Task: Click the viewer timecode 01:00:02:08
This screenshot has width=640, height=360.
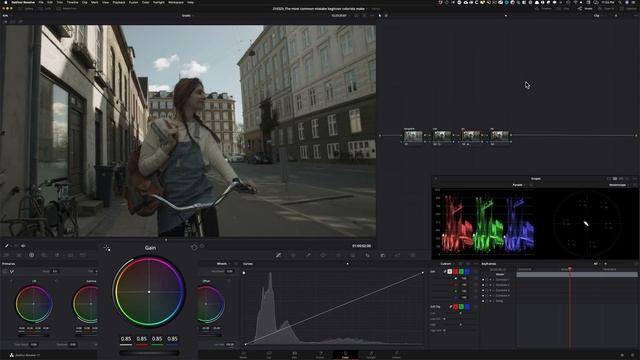Action: [x=361, y=246]
